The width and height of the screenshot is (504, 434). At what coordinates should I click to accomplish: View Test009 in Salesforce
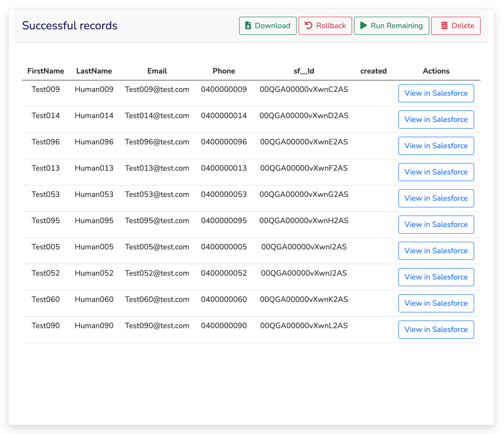(436, 93)
